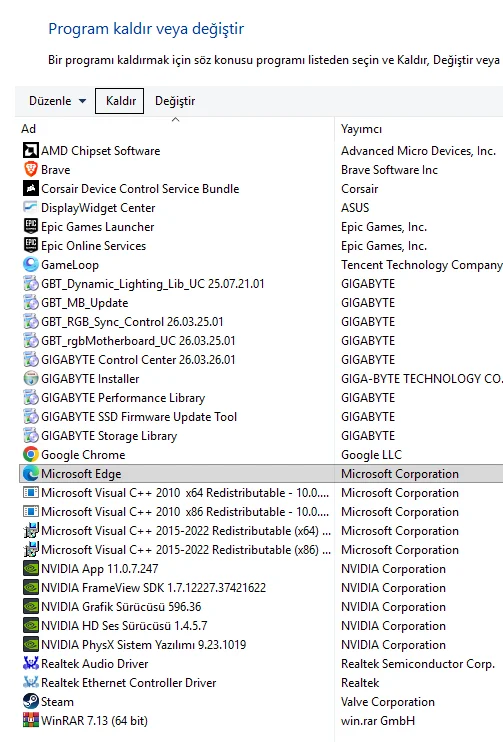Click the NVIDIA App icon
This screenshot has width=503, height=742.
click(x=31, y=568)
